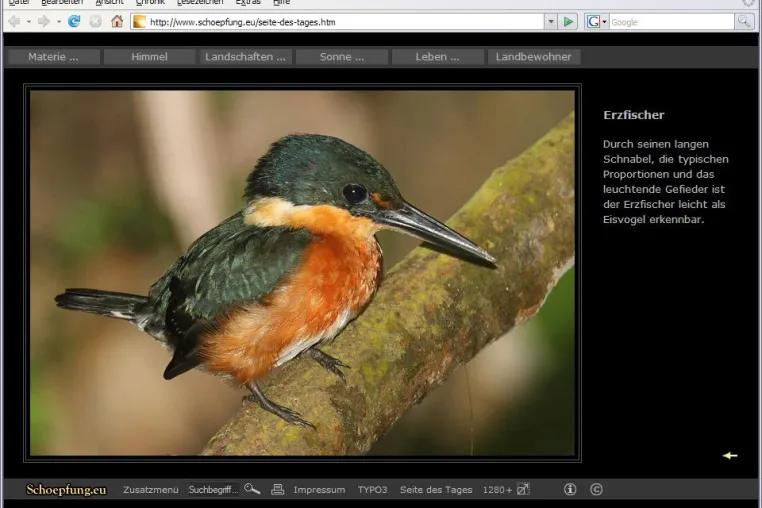The height and width of the screenshot is (508, 762).
Task: Click the Stop loading icon
Action: tap(96, 21)
